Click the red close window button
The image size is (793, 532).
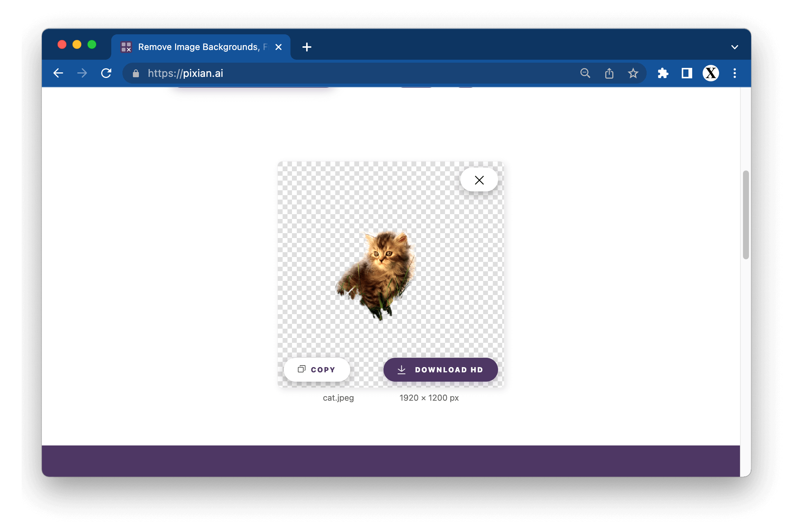[62, 45]
